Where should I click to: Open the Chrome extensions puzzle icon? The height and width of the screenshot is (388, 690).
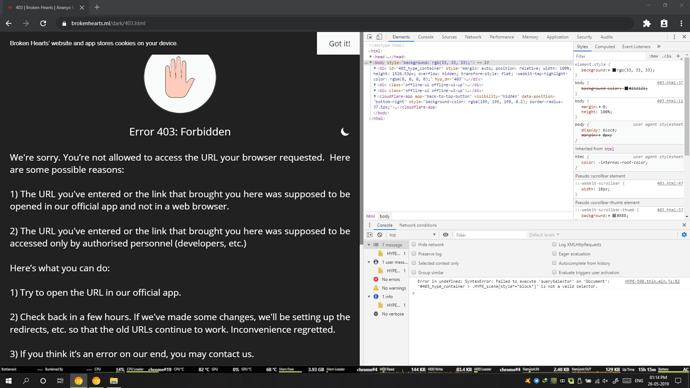647,23
